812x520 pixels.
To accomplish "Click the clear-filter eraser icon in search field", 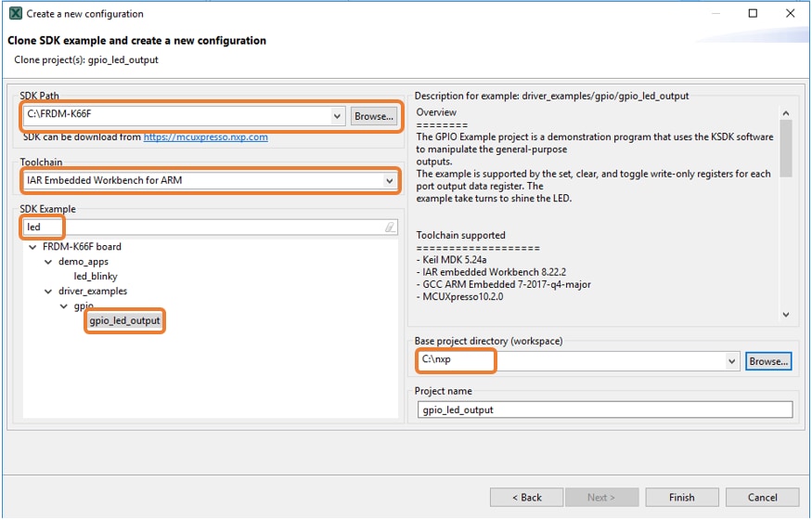I will pos(390,227).
